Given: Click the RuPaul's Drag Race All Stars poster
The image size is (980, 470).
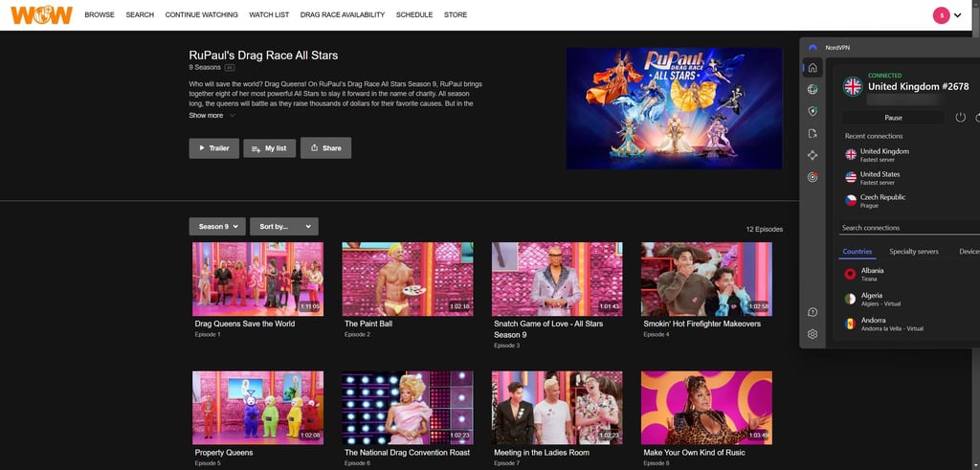Looking at the screenshot, I should 674,108.
